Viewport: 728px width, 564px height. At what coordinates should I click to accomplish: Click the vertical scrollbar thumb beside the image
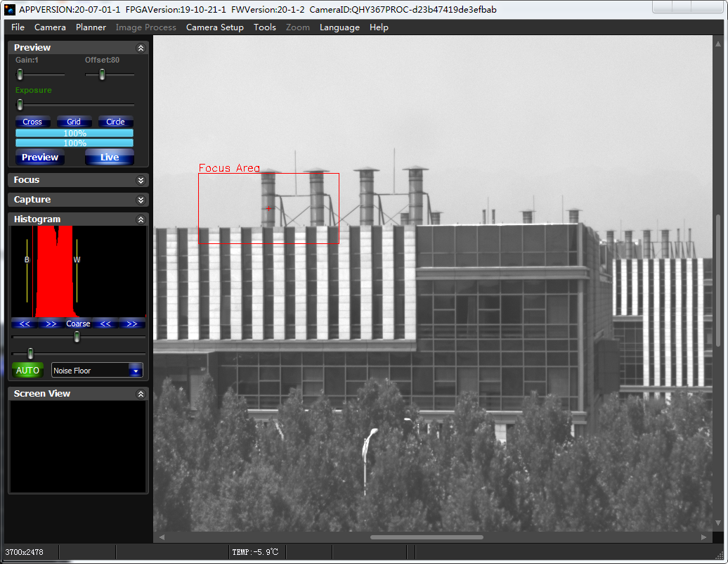pyautogui.click(x=717, y=280)
